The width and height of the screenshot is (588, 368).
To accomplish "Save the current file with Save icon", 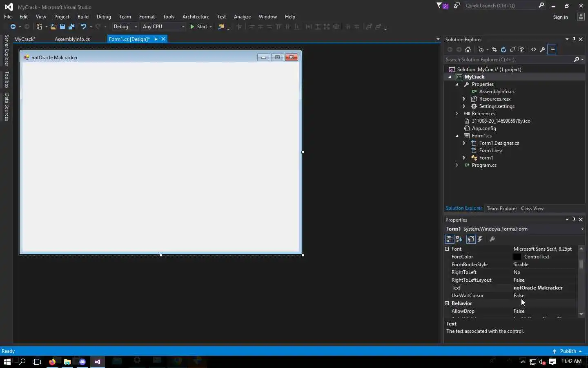I will pos(62,27).
